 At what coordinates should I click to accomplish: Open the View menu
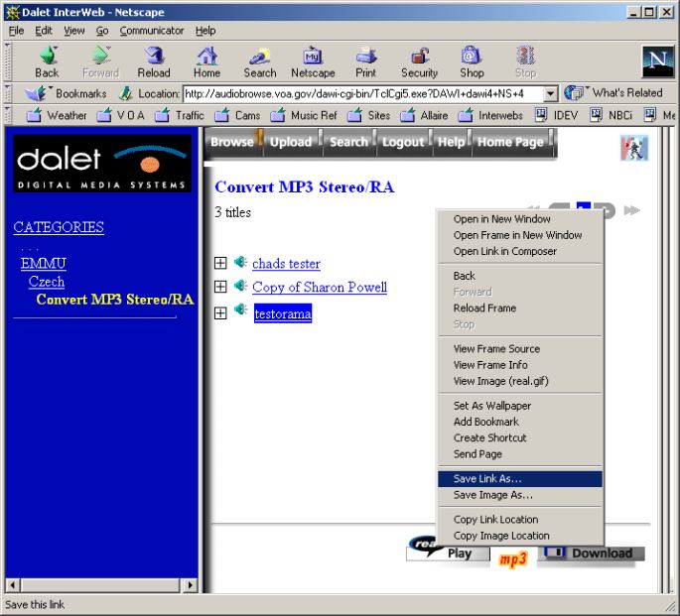[74, 31]
